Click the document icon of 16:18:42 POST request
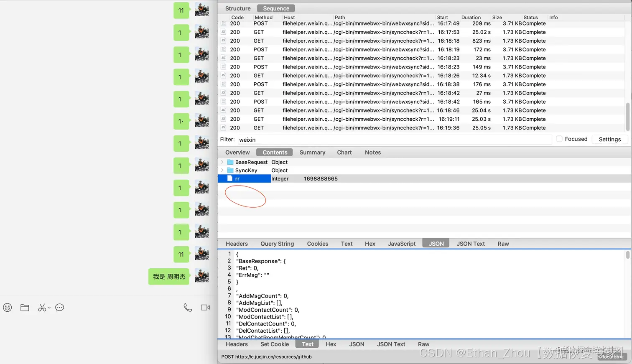The width and height of the screenshot is (632, 364). [223, 102]
